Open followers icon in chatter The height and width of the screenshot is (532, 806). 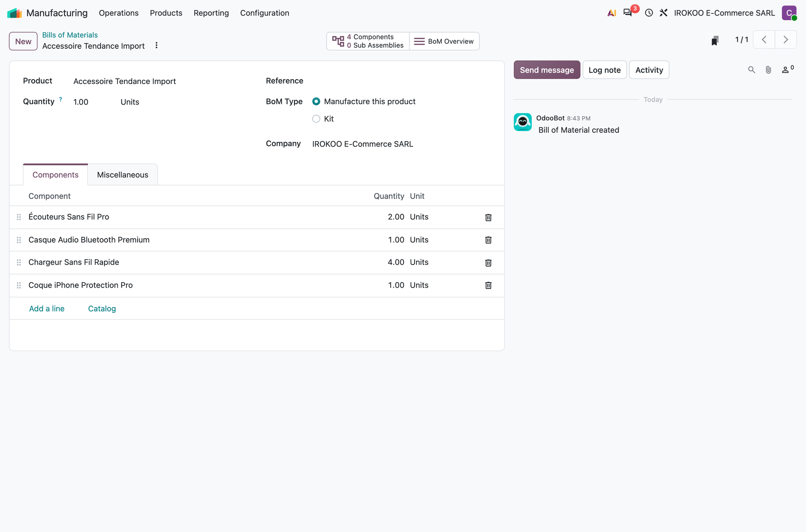[788, 70]
